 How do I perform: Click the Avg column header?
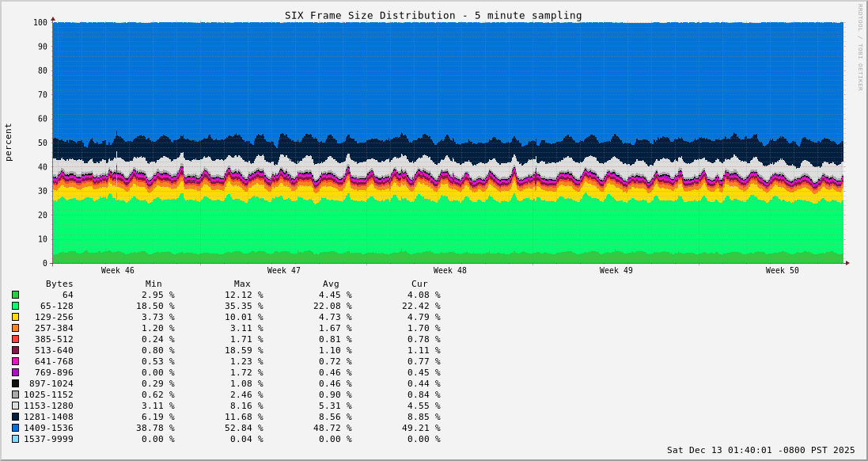point(331,284)
